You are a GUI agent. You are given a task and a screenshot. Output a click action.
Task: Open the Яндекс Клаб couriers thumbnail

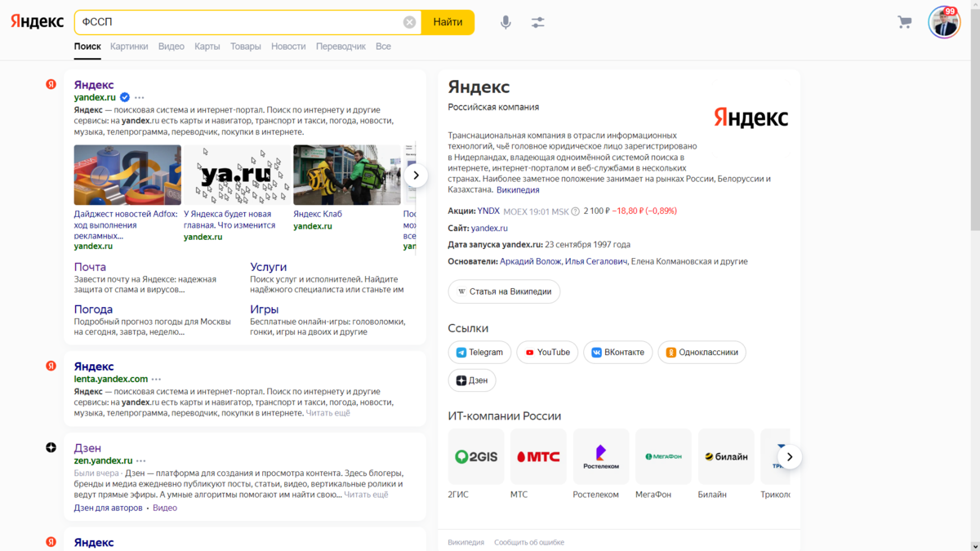point(347,175)
